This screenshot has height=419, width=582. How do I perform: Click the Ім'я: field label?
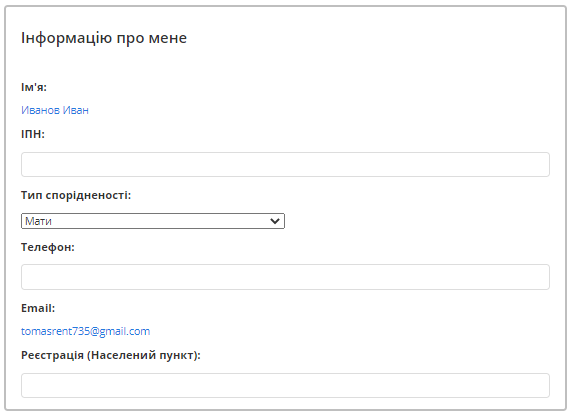(x=34, y=87)
